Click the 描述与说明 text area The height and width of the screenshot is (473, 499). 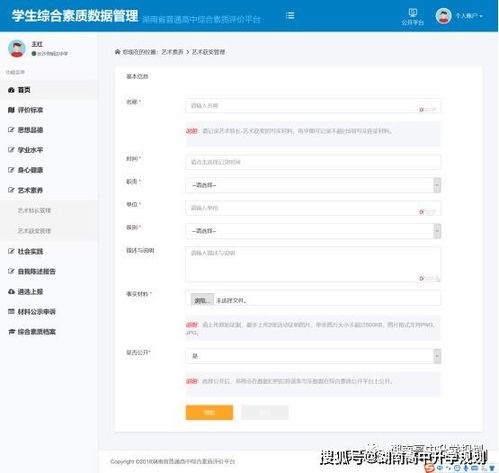coord(313,264)
